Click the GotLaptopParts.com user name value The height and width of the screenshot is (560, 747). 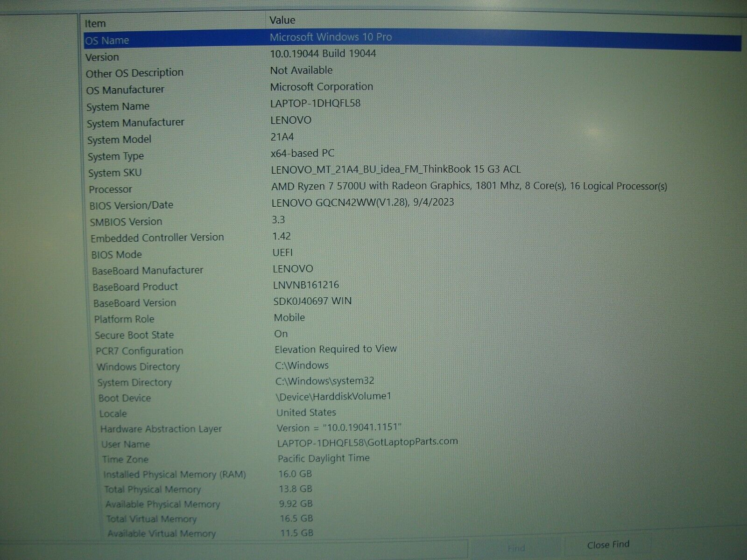point(367,441)
